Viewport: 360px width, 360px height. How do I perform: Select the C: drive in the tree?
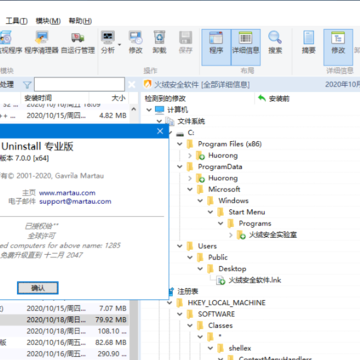coord(191,133)
